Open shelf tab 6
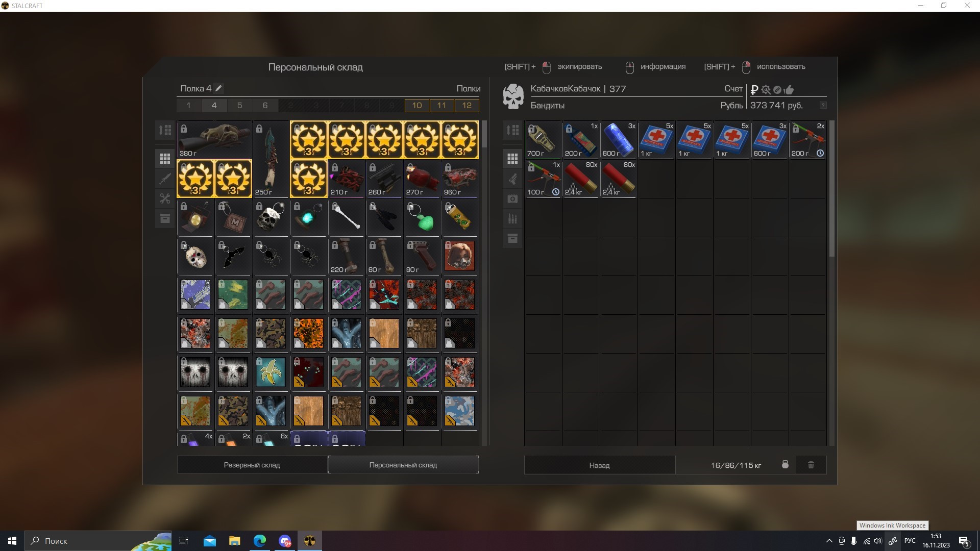 pos(265,105)
